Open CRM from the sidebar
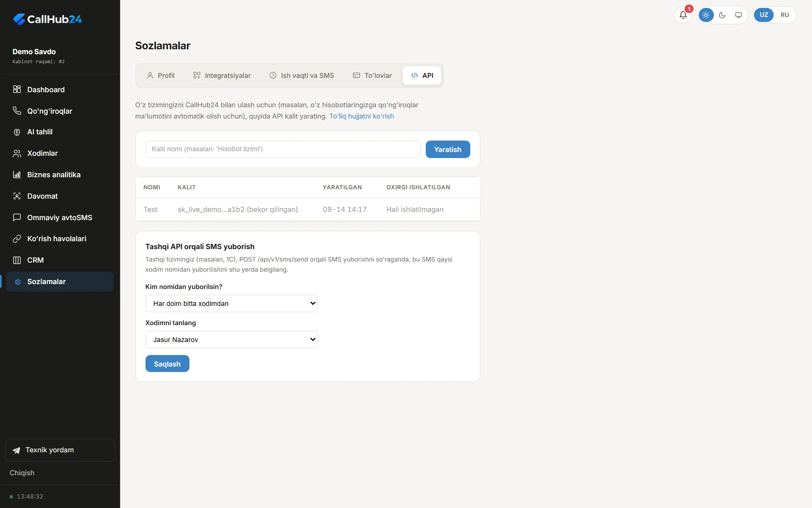812x508 pixels. [x=60, y=260]
